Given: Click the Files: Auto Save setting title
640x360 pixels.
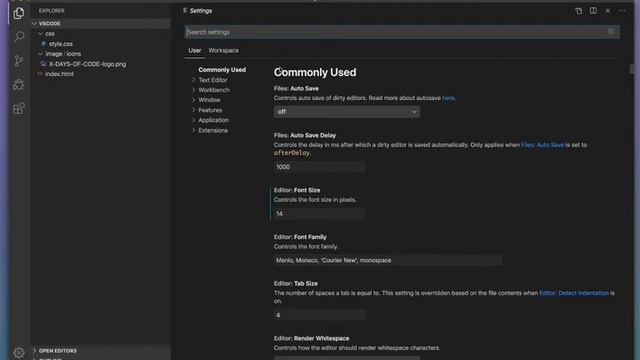Looking at the screenshot, I should (296, 89).
